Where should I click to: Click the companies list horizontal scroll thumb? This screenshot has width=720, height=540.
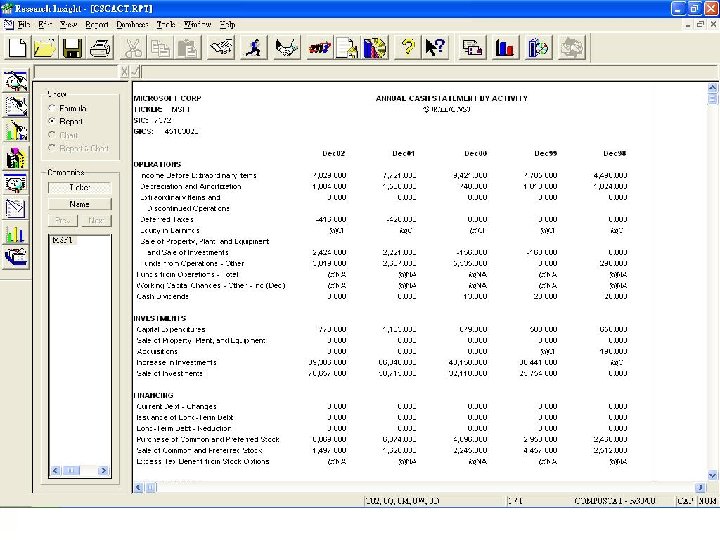[x=71, y=471]
